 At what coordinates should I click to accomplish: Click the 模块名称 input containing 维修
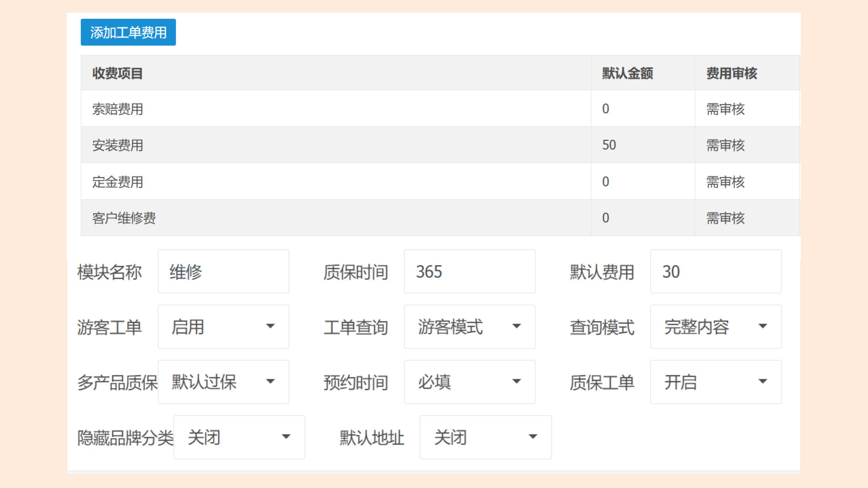pos(223,271)
